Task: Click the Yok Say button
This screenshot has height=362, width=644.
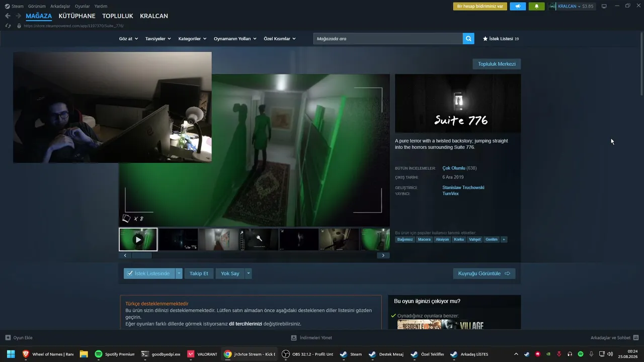Action: tap(230, 274)
